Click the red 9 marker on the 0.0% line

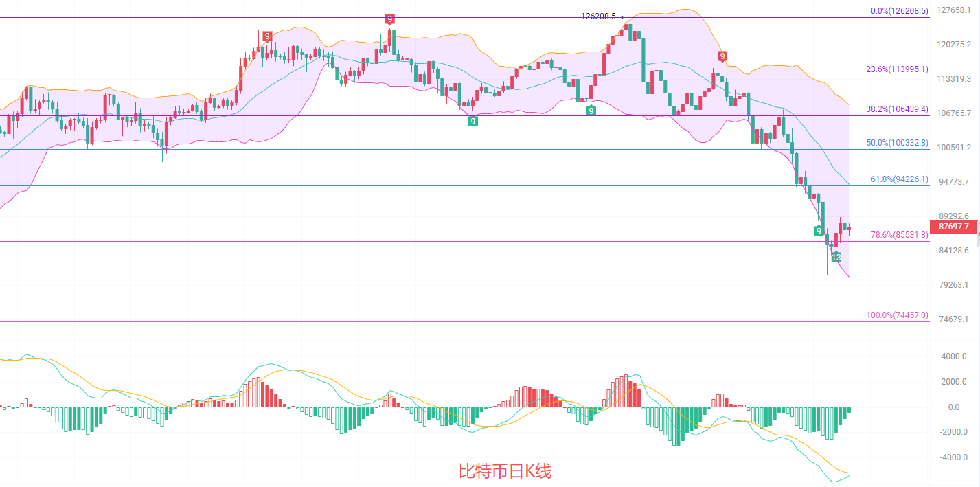coord(389,19)
